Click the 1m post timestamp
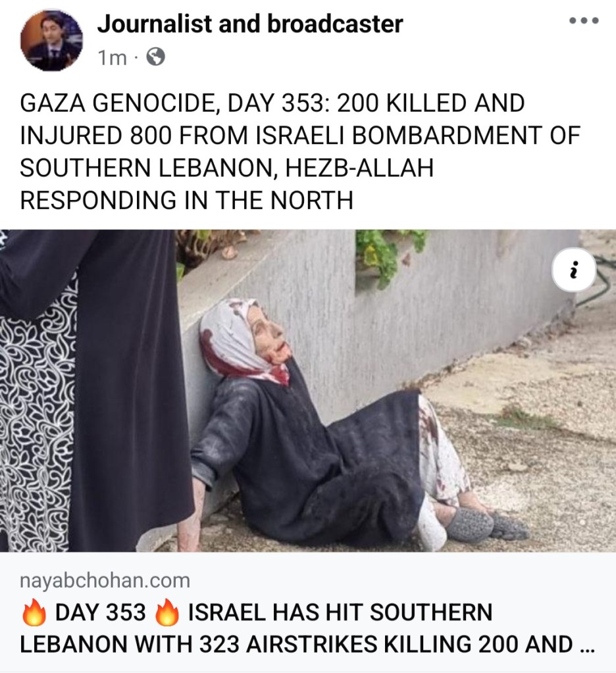 (112, 57)
